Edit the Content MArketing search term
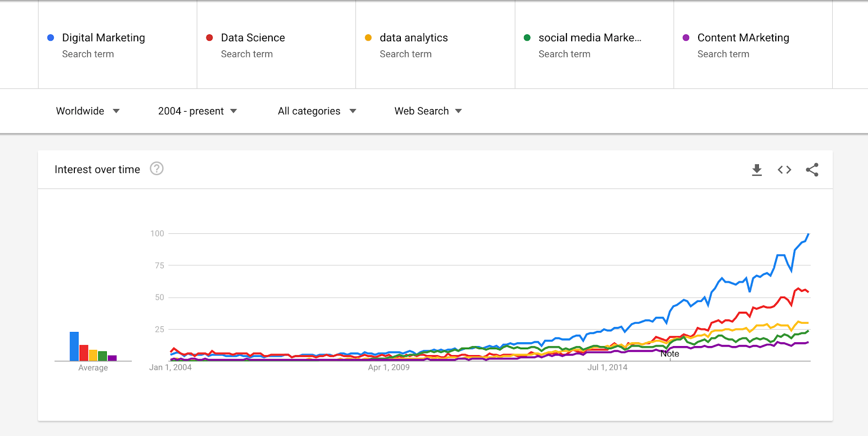The image size is (868, 436). pyautogui.click(x=743, y=38)
